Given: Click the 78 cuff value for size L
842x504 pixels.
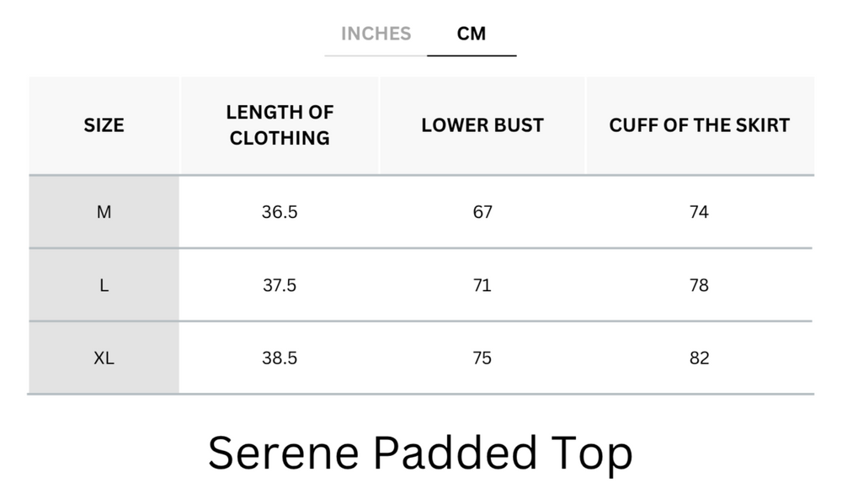Looking at the screenshot, I should coord(699,284).
